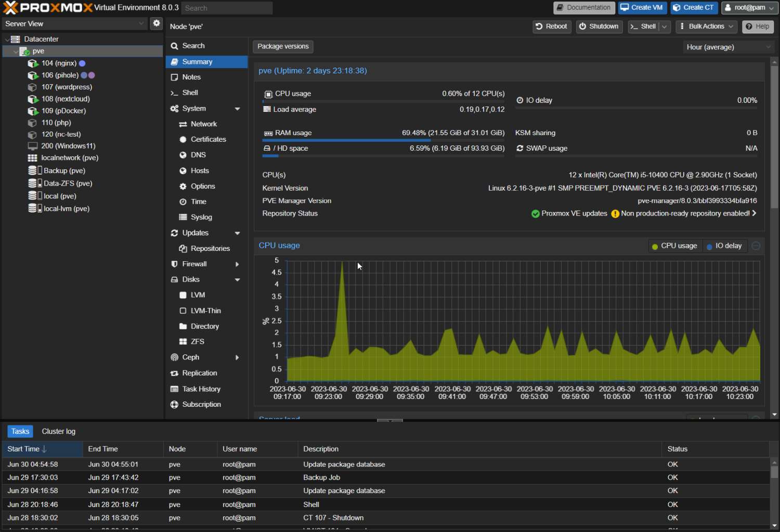Select the local (pve) storage
Viewport: 780px width, 532px height.
[x=59, y=196]
